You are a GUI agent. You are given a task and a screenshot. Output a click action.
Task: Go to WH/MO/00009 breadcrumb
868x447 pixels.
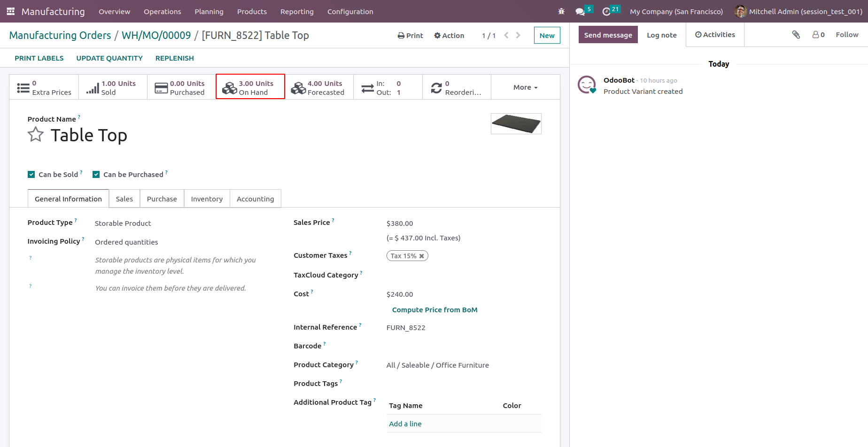coord(156,35)
